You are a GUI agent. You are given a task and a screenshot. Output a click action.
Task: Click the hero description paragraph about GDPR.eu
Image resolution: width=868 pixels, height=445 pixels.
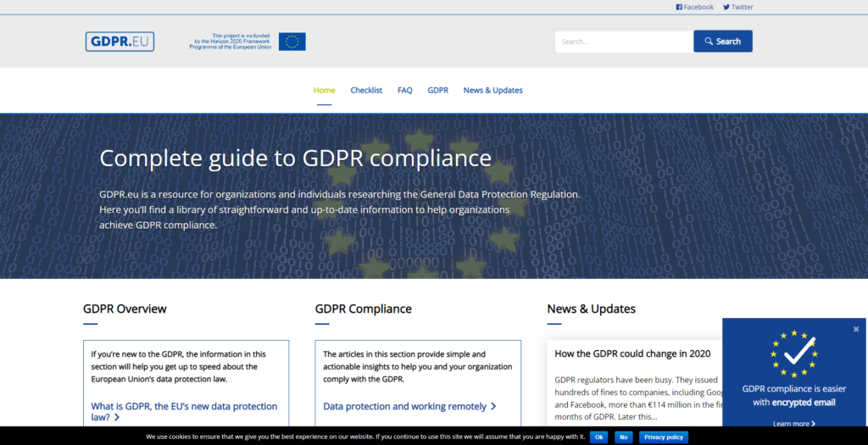[340, 209]
